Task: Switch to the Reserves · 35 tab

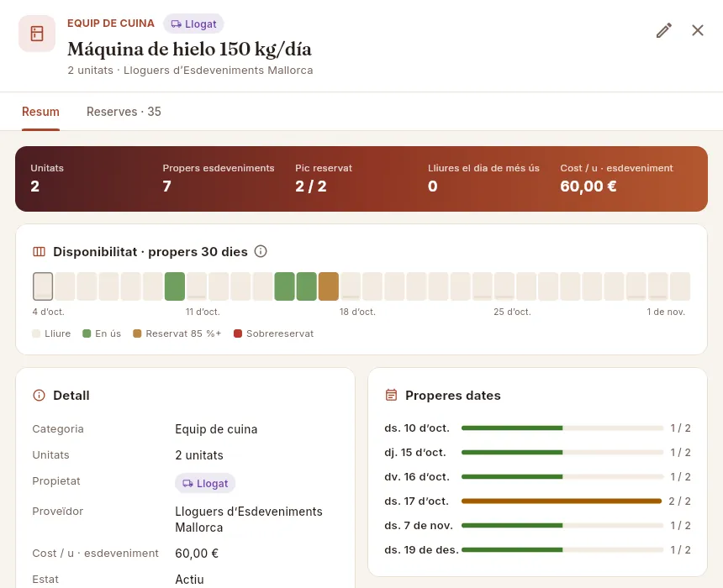Action: point(124,112)
